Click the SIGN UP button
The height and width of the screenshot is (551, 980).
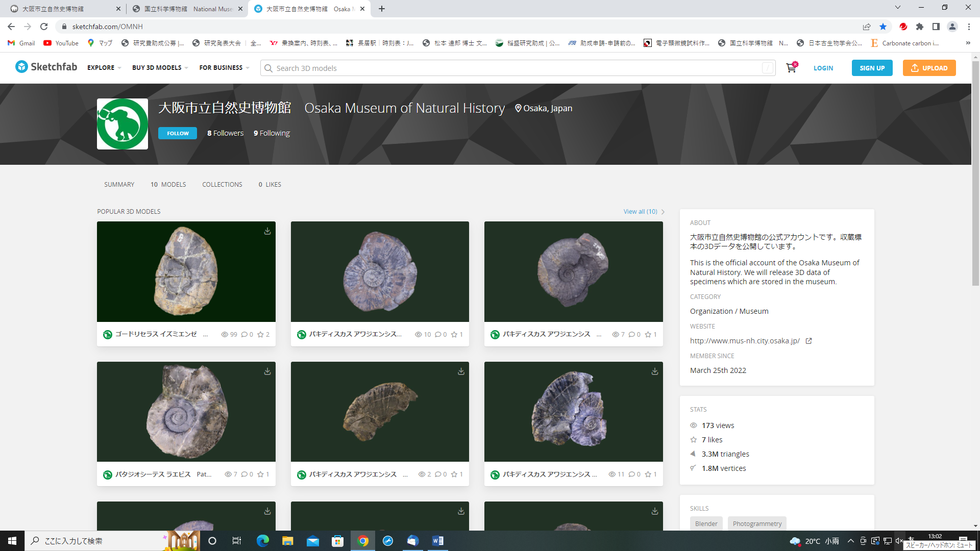[872, 68]
